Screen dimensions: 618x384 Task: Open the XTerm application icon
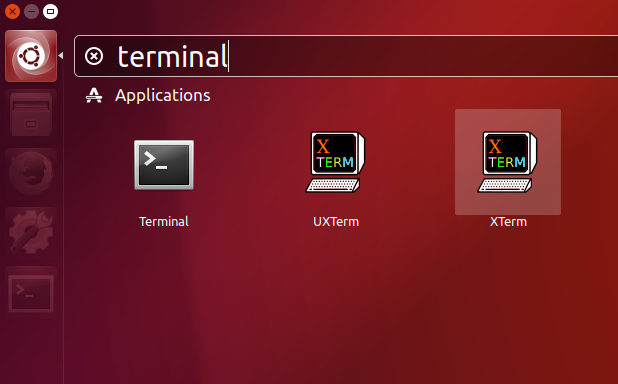(508, 162)
